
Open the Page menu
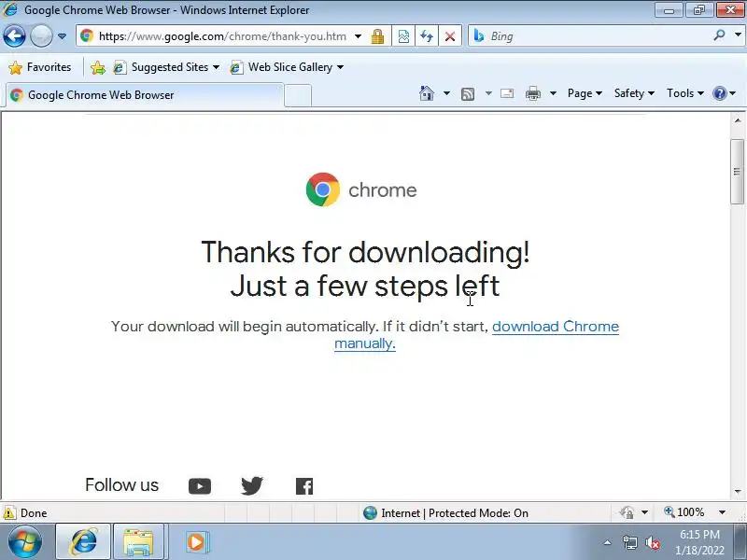pyautogui.click(x=585, y=93)
